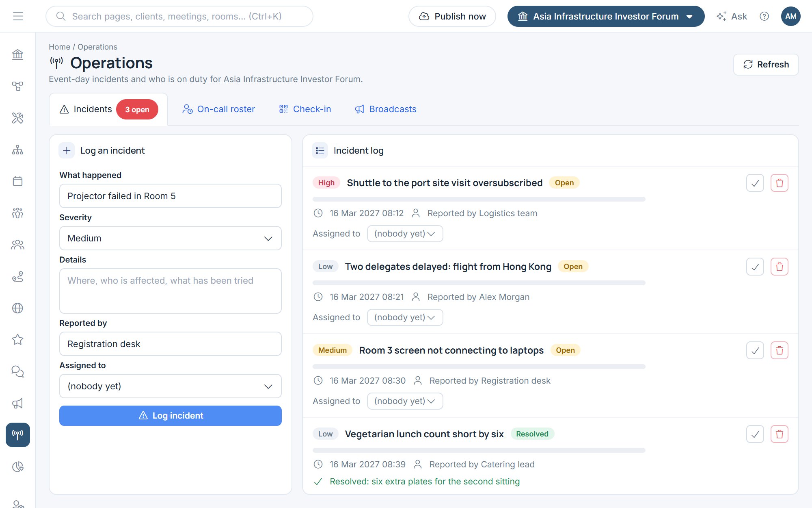Image resolution: width=812 pixels, height=508 pixels.
Task: Switch to the Broadcasts tab
Action: 386,109
